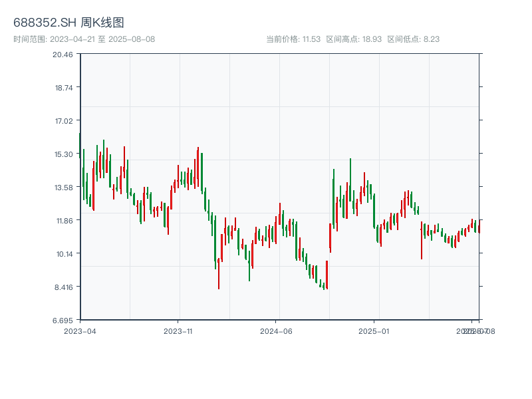
Task: Click the 8.416 price axis label
Action: (x=63, y=287)
